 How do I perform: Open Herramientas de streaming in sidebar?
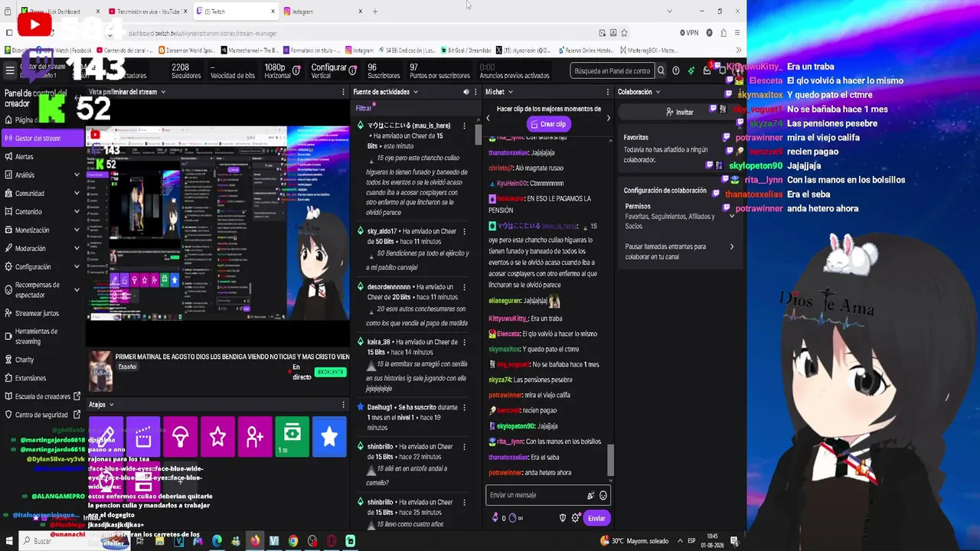point(43,337)
